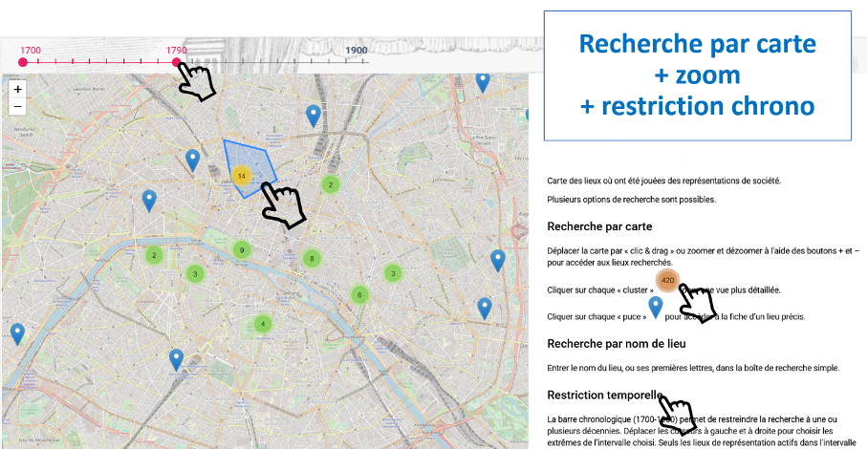Select the blue pin at the map's far left edge
This screenshot has width=868, height=449.
(17, 333)
